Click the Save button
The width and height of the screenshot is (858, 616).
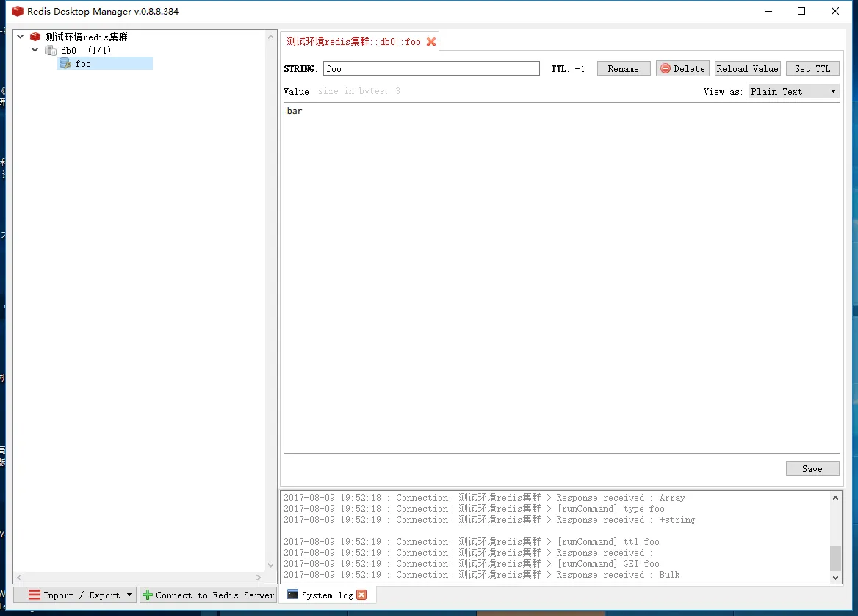pos(812,469)
